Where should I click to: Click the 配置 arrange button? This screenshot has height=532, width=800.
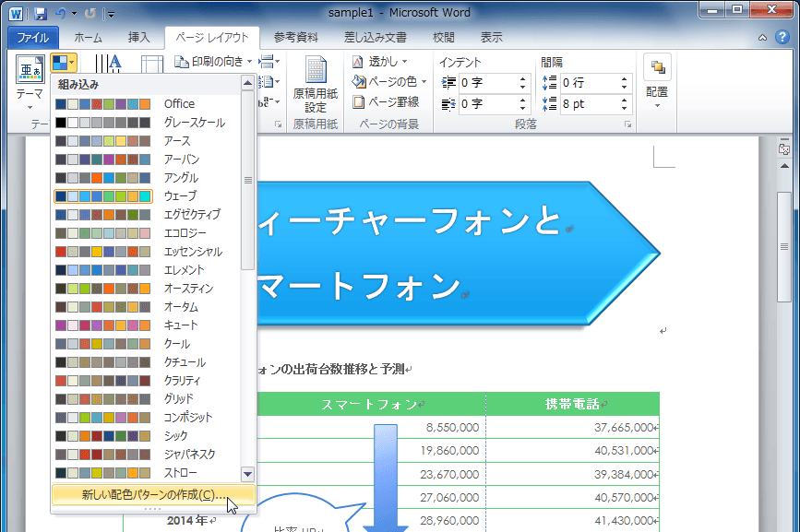(x=657, y=81)
